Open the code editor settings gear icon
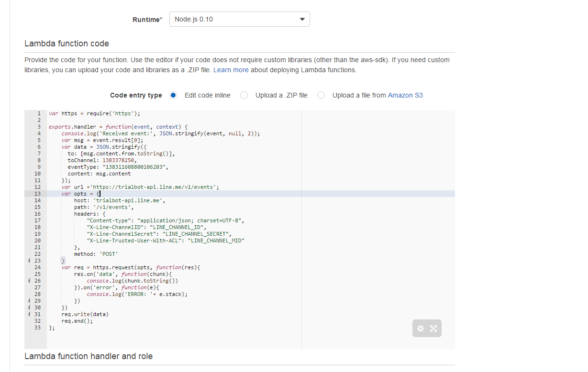This screenshot has width=588, height=372. pyautogui.click(x=420, y=328)
